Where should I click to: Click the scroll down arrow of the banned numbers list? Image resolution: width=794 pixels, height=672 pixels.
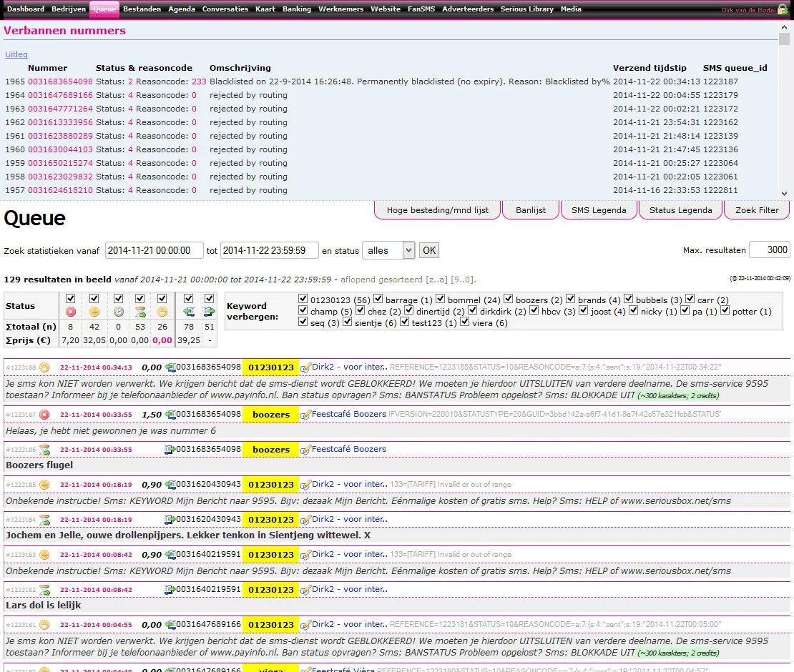784,193
